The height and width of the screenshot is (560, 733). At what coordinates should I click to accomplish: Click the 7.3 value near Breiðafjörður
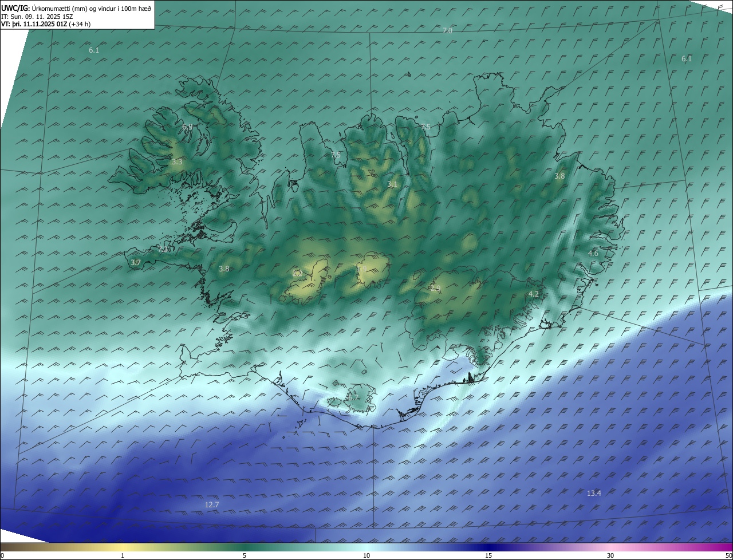163,250
